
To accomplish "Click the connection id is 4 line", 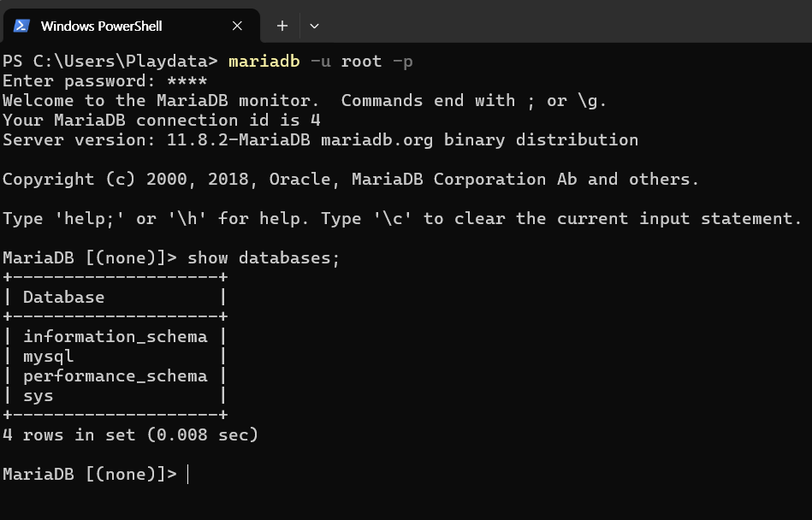I will pyautogui.click(x=162, y=120).
